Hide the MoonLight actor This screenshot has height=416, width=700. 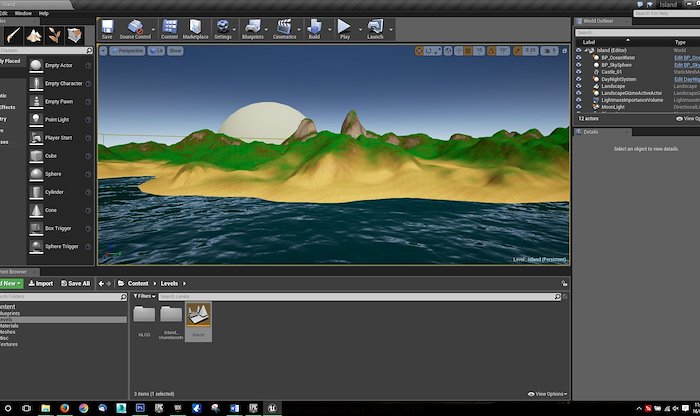click(579, 107)
